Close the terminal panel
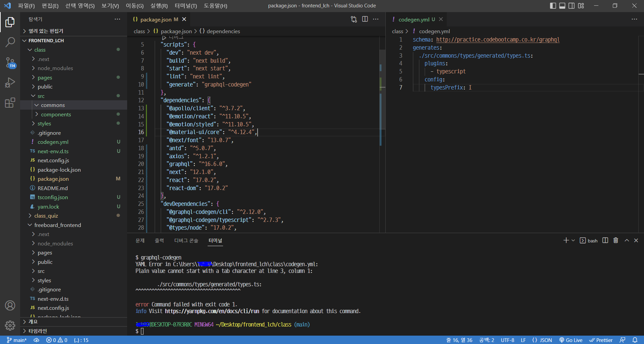Viewport: 644px width, 344px height. pyautogui.click(x=636, y=240)
